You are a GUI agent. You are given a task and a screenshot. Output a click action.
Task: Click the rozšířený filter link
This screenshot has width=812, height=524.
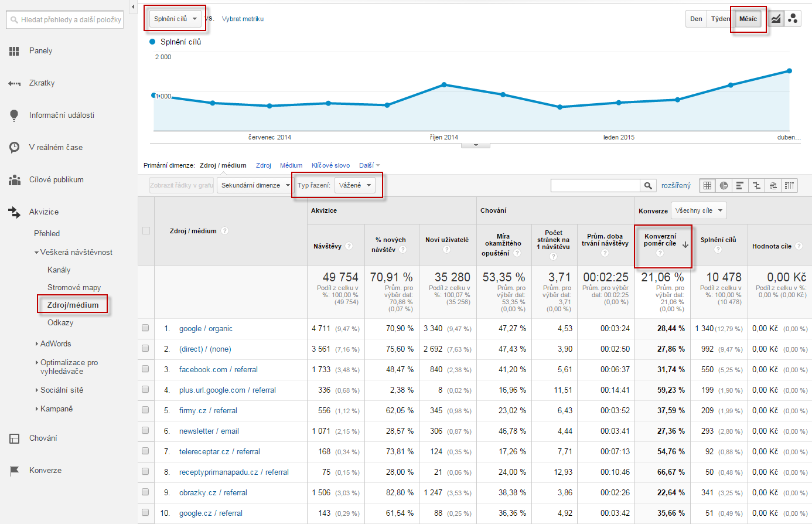coord(677,185)
